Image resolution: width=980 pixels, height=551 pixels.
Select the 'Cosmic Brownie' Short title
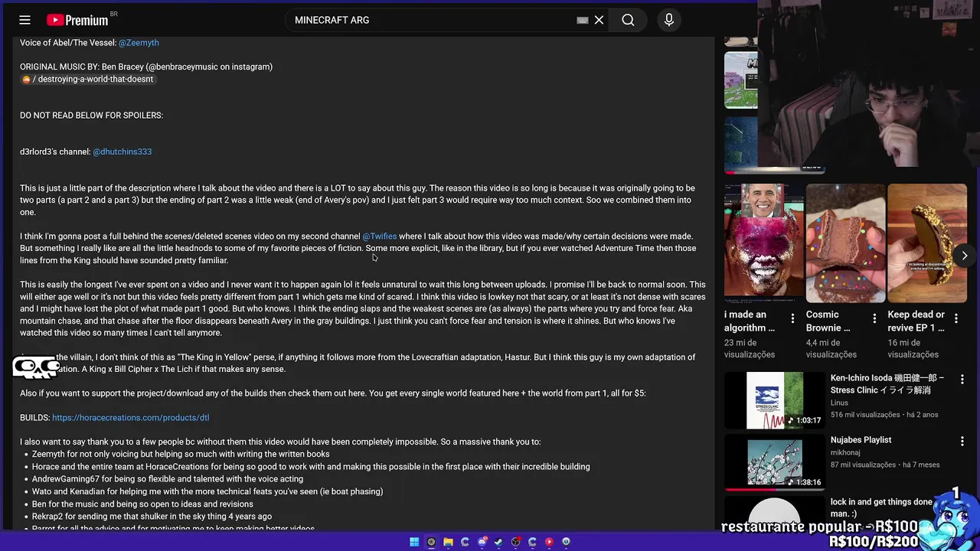tap(828, 321)
